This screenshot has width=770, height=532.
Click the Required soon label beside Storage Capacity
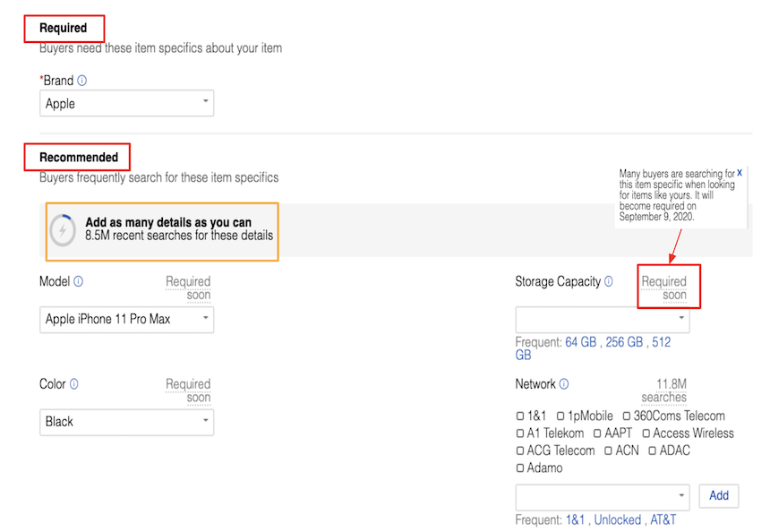point(664,288)
